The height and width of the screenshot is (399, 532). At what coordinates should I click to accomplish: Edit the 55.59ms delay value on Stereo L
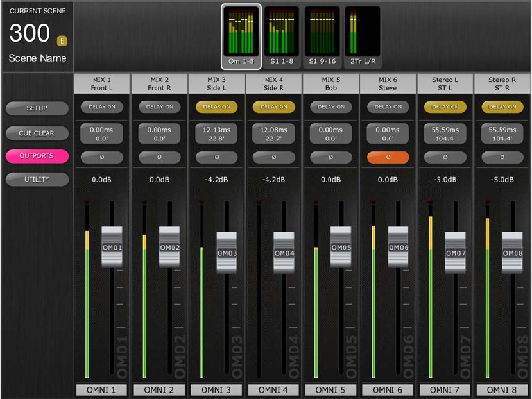(x=445, y=133)
